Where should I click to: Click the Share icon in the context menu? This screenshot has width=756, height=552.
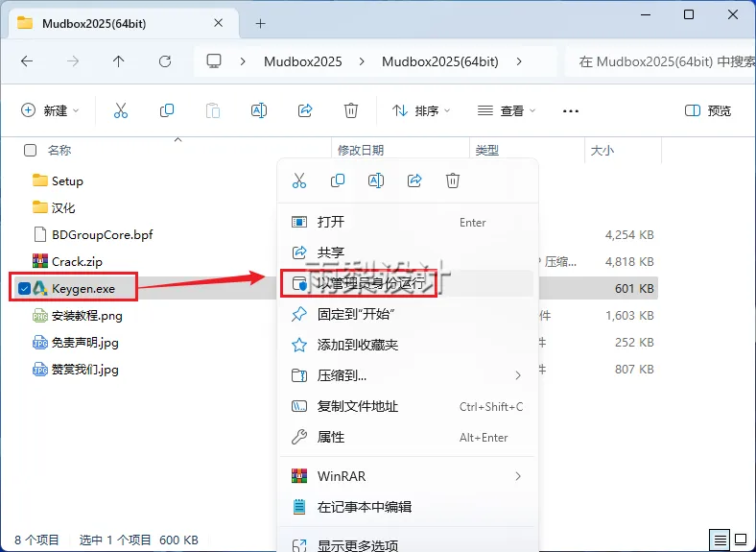coord(414,180)
